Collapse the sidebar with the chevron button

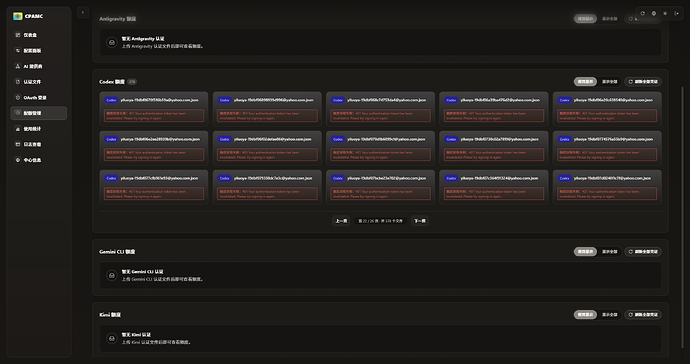click(x=83, y=13)
